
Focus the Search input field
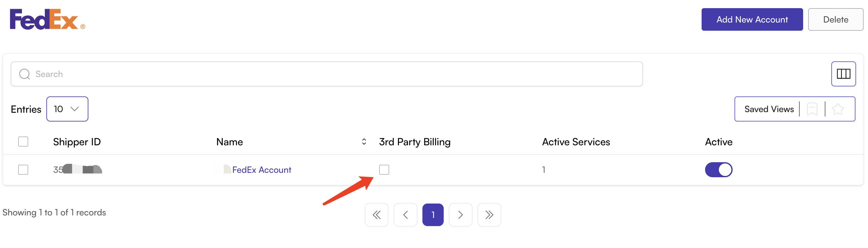point(326,74)
